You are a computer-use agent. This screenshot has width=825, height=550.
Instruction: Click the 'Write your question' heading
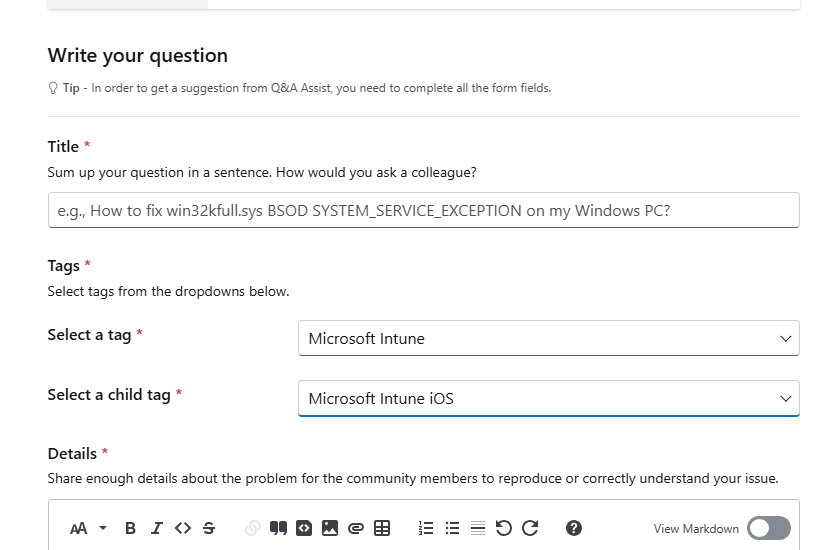click(138, 55)
